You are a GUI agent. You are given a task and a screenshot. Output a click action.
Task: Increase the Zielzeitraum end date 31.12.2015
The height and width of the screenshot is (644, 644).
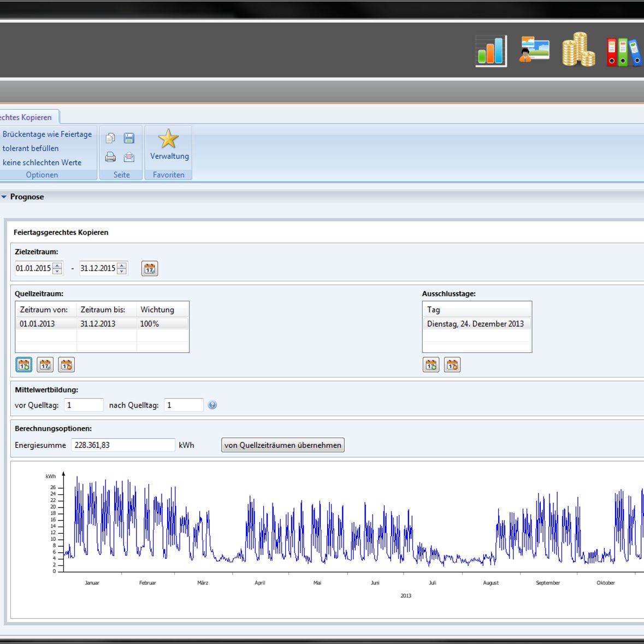pyautogui.click(x=122, y=265)
